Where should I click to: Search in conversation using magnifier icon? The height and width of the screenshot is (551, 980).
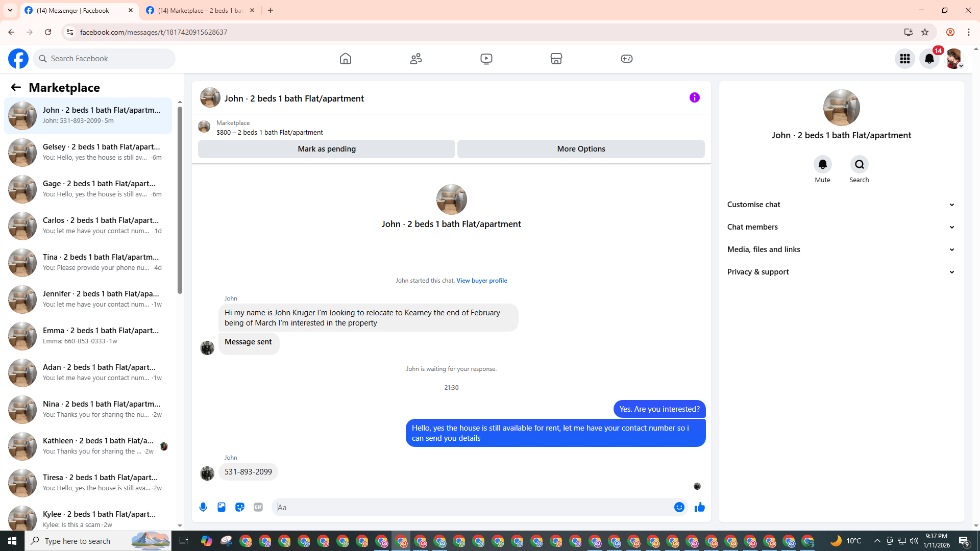tap(860, 164)
